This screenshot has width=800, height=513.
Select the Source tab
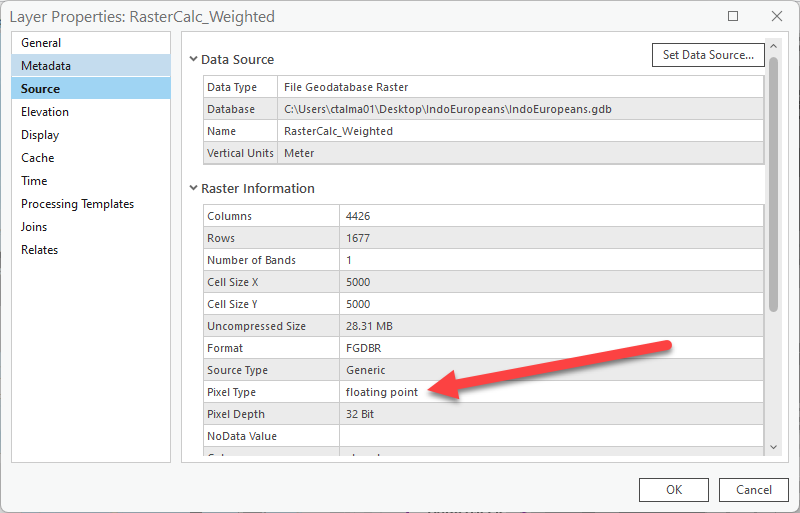pyautogui.click(x=40, y=89)
